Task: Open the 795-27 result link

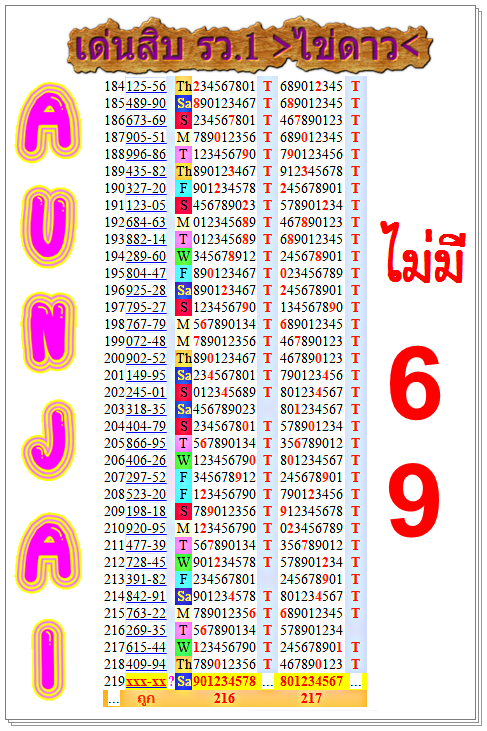Action: (146, 307)
